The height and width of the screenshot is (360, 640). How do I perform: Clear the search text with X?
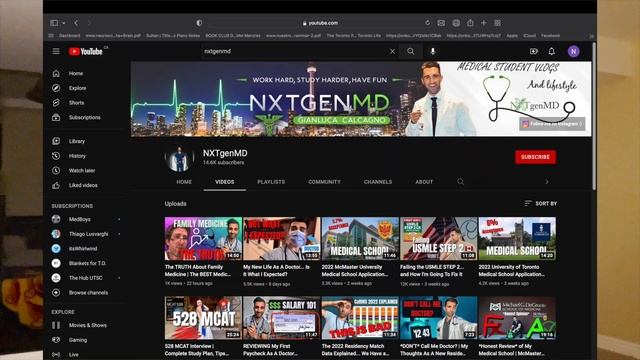click(x=392, y=51)
